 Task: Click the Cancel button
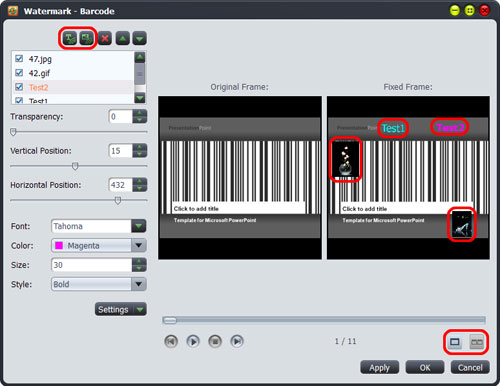click(x=470, y=367)
